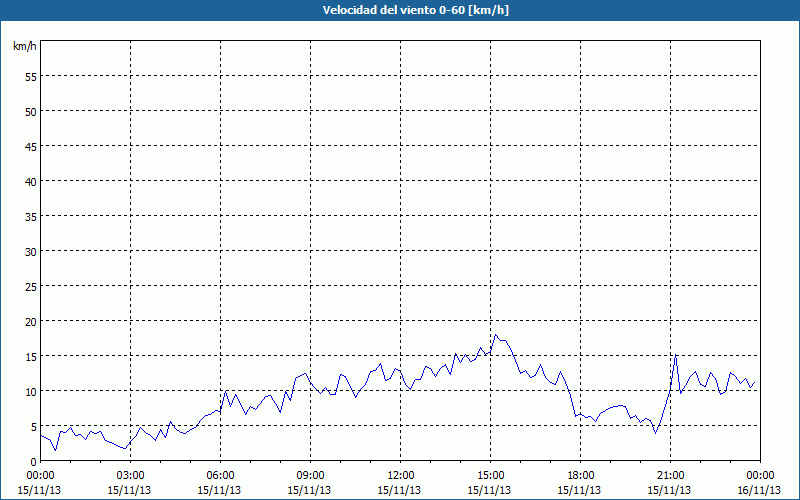Viewport: 800px width, 500px height.
Task: Click the "03:00" time label on the x-axis
Action: click(x=130, y=476)
